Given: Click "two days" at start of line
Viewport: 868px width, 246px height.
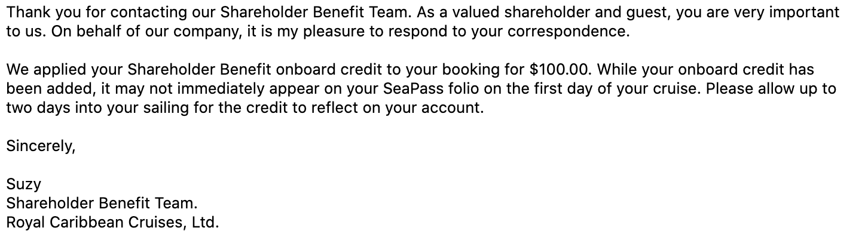Looking at the screenshot, I should [x=34, y=109].
